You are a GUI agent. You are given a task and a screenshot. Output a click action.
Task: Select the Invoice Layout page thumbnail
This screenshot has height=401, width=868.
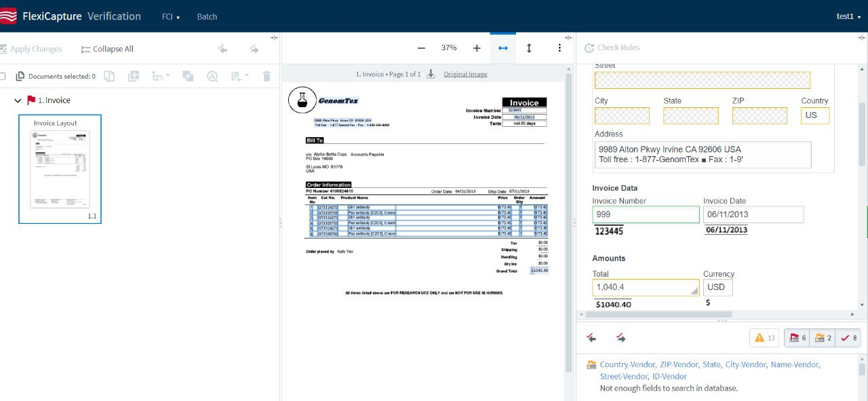click(60, 169)
